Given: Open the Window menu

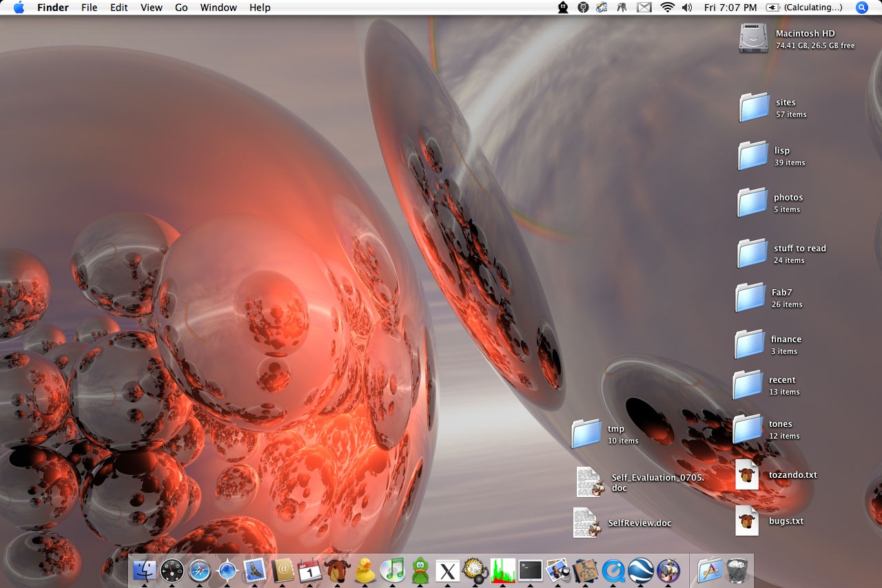Looking at the screenshot, I should (218, 8).
